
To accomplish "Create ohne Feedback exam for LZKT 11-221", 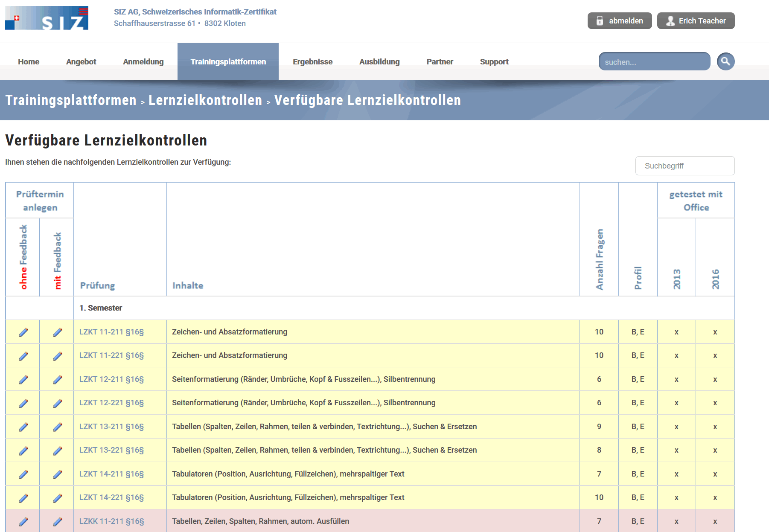I will tap(23, 356).
